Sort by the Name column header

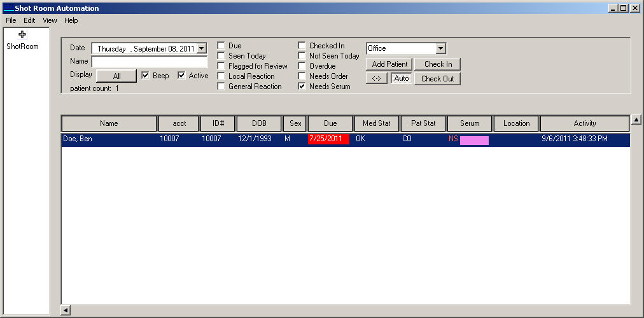(x=109, y=123)
